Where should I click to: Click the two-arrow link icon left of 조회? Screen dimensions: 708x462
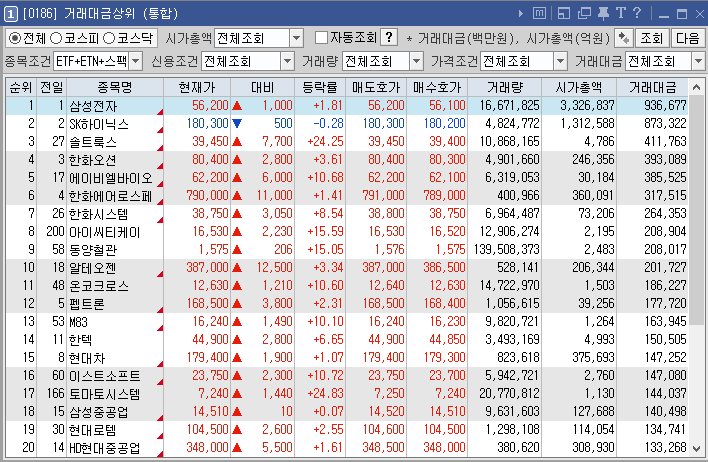pos(624,38)
